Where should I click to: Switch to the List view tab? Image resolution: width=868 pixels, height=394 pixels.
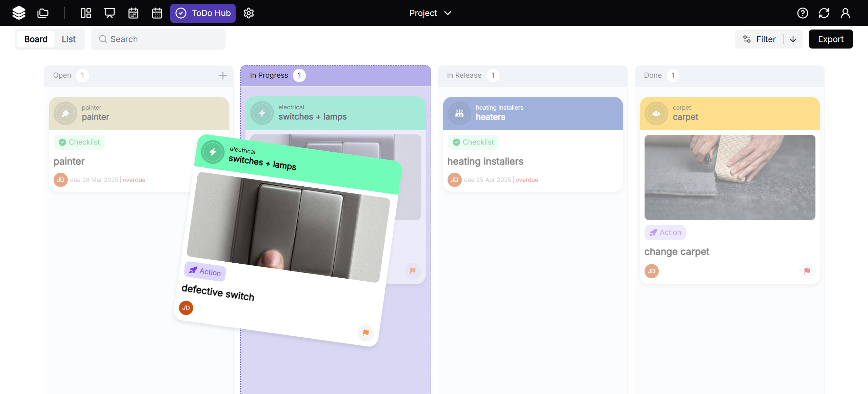tap(68, 39)
